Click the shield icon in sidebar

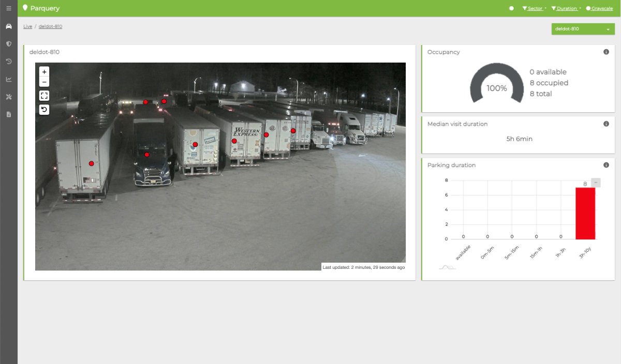pos(9,44)
